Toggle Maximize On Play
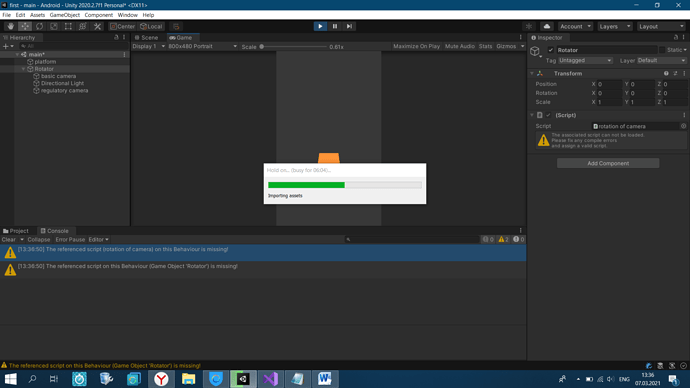 (x=416, y=46)
